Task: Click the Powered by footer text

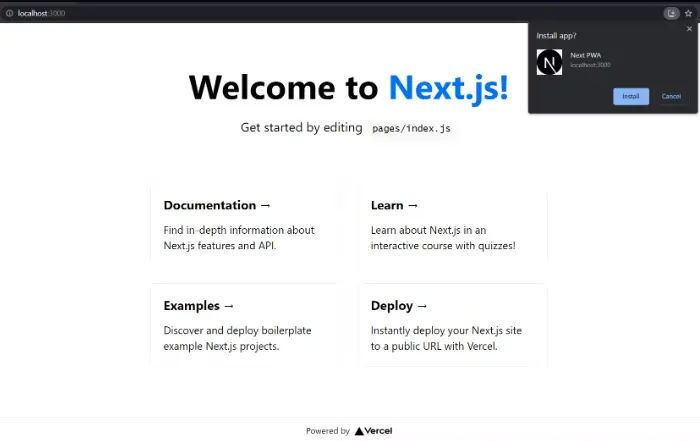Action: coord(328,431)
